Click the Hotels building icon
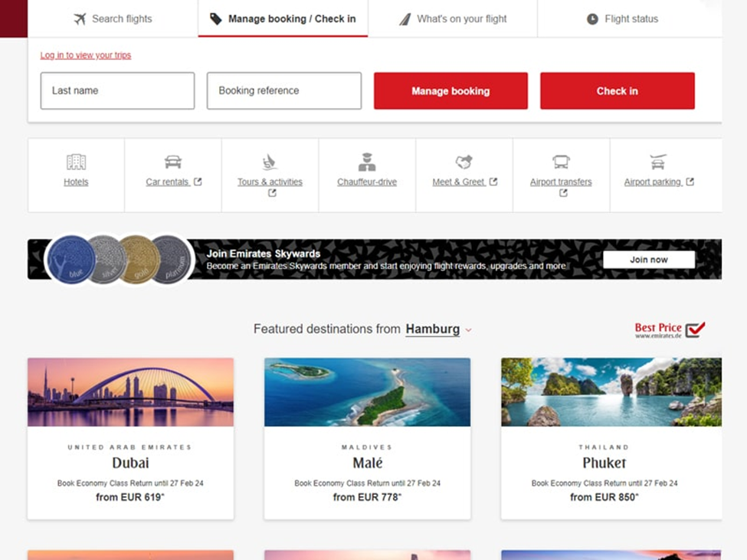This screenshot has height=560, width=747. click(76, 162)
